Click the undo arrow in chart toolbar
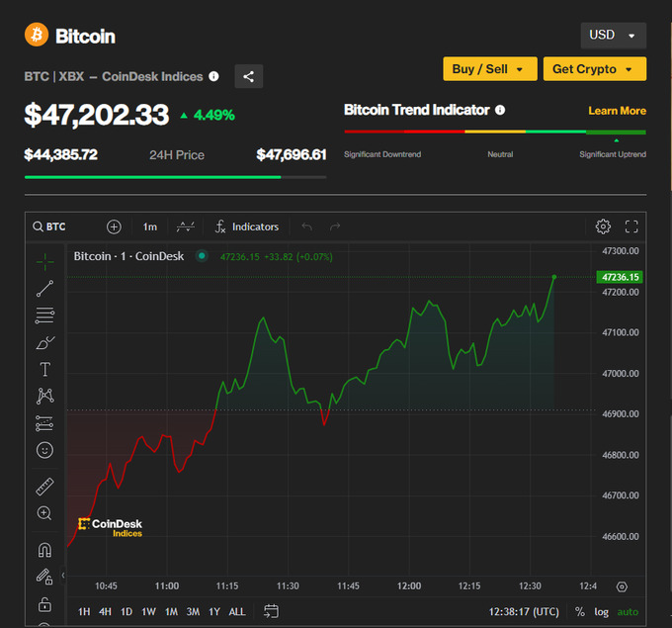672x628 pixels. pos(307,226)
